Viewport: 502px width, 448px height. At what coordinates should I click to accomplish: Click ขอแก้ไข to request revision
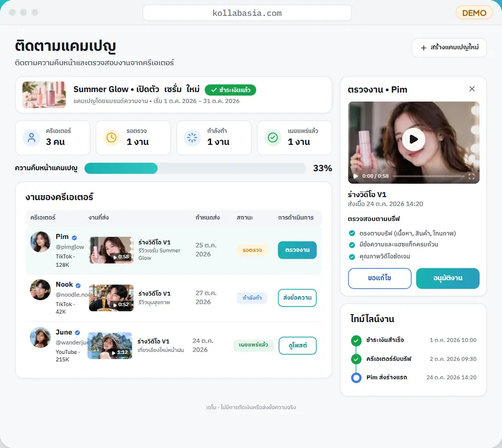pos(379,278)
